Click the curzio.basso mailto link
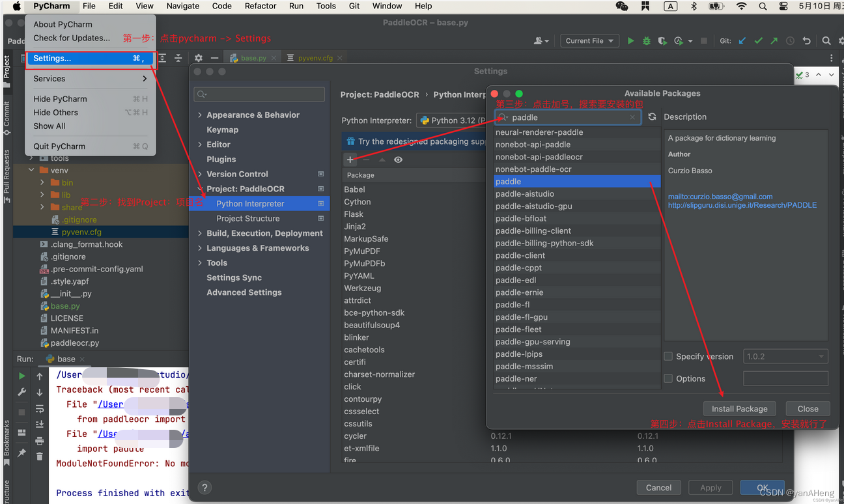844x504 pixels. coord(720,197)
